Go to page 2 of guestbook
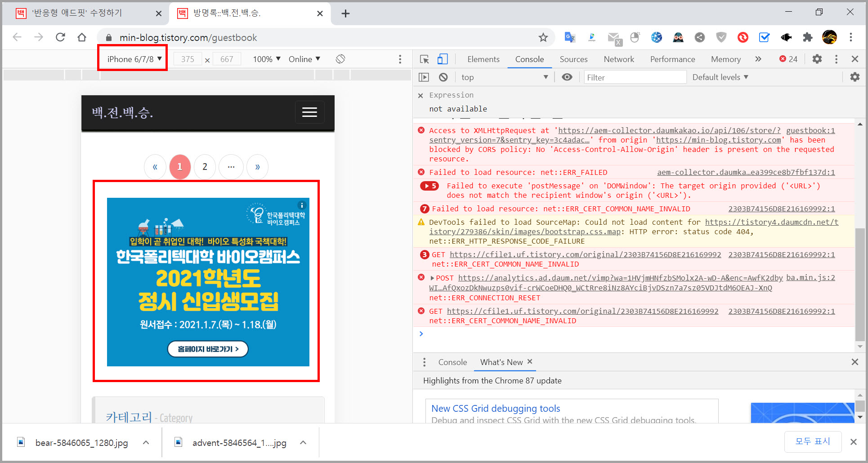Screen dimensions: 868x463 205,167
